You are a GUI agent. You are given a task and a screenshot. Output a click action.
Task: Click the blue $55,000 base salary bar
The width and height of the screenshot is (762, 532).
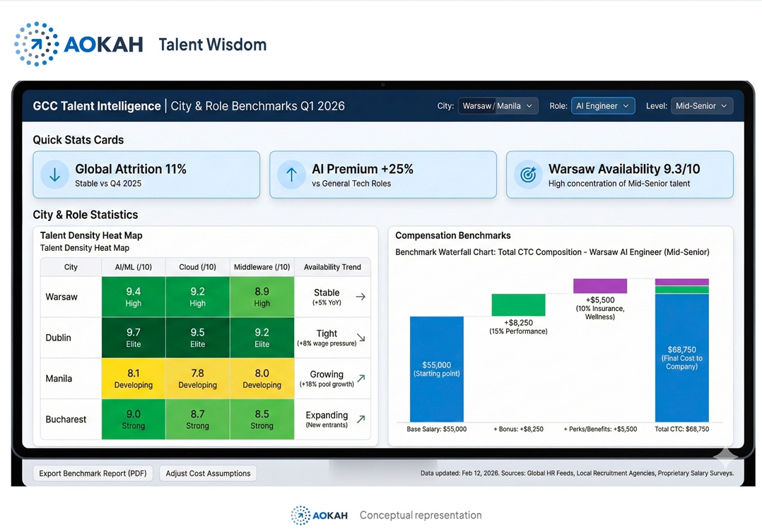tap(437, 369)
